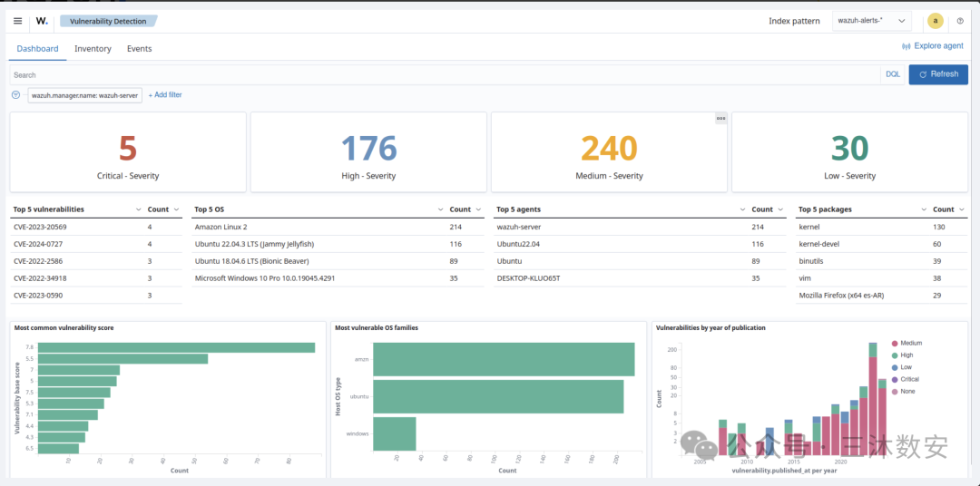This screenshot has height=486, width=980.
Task: Click vim package row
Action: [x=881, y=278]
